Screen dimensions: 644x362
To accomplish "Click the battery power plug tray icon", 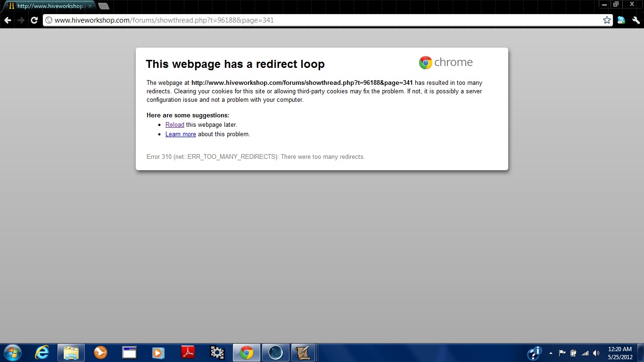I will [x=573, y=353].
